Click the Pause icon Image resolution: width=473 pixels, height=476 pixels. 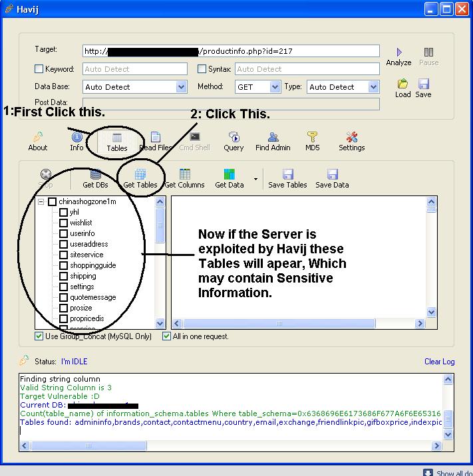(x=428, y=53)
